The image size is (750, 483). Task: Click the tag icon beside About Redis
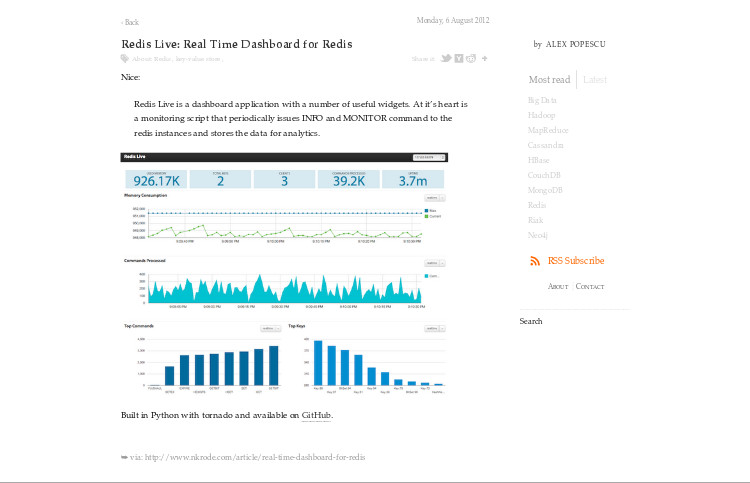pyautogui.click(x=125, y=59)
